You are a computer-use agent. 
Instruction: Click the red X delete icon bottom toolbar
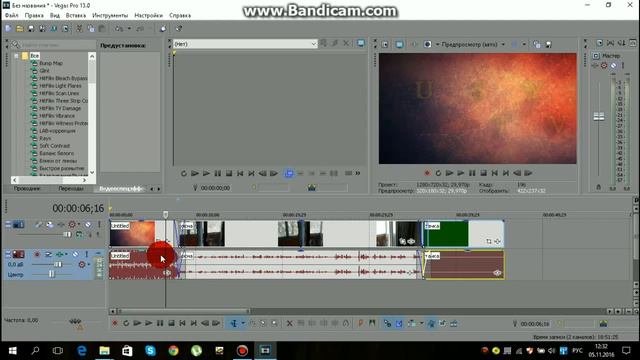pos(289,323)
